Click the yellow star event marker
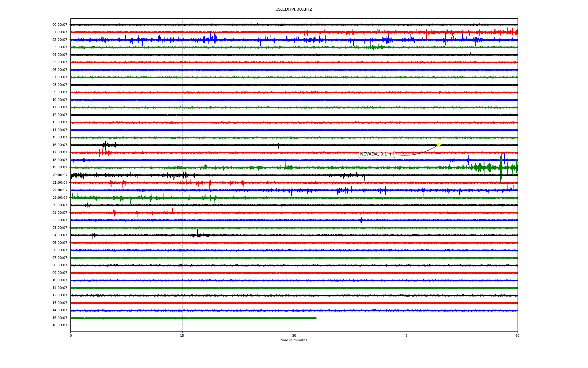This screenshot has height=368, width=588. pos(438,145)
